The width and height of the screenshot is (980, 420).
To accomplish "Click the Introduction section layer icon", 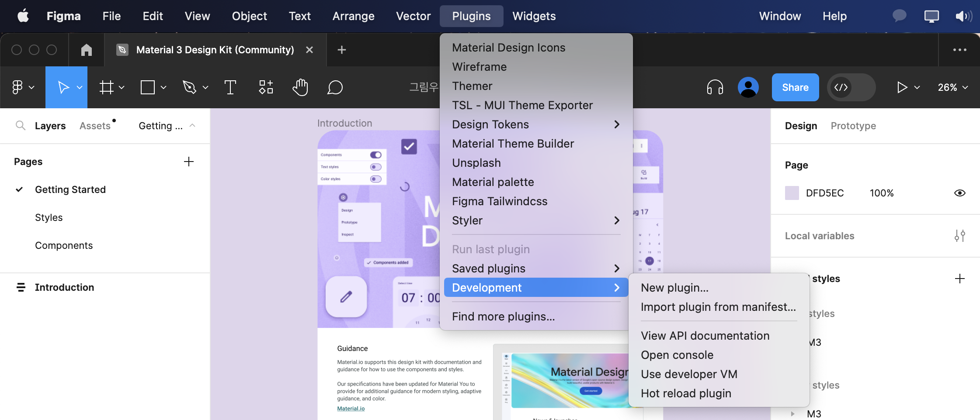I will coord(21,287).
